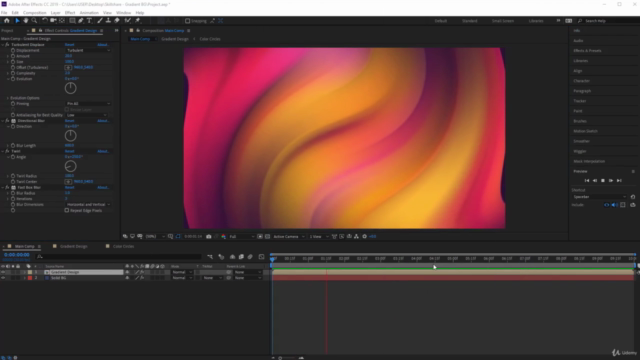Select the Rectangle shape tool

[72, 20]
